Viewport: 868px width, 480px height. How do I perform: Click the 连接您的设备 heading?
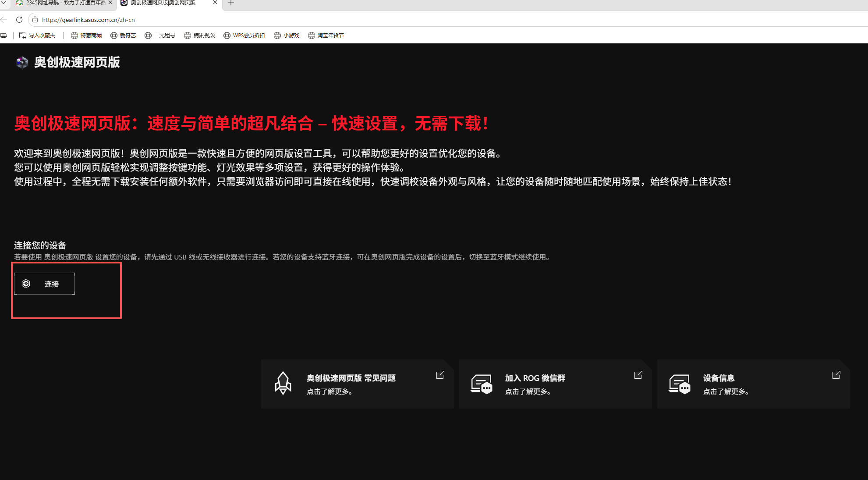coord(40,245)
